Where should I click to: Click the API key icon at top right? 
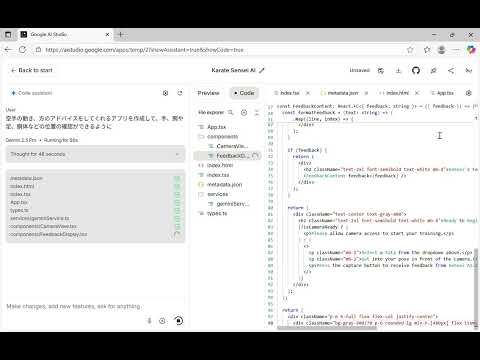point(468,70)
